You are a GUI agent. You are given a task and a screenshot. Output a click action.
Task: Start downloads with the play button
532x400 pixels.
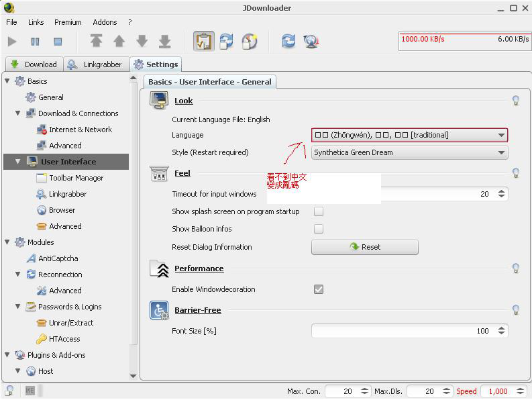tap(12, 42)
